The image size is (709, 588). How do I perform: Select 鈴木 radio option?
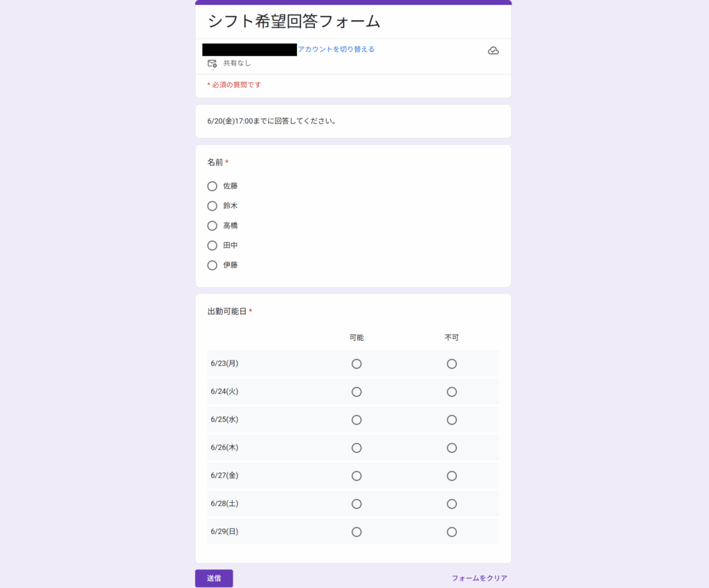213,206
